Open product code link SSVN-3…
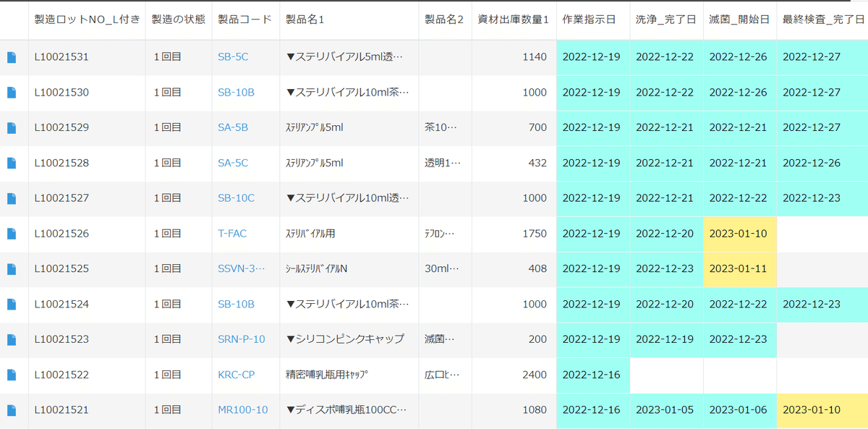868x429 pixels. pyautogui.click(x=242, y=268)
